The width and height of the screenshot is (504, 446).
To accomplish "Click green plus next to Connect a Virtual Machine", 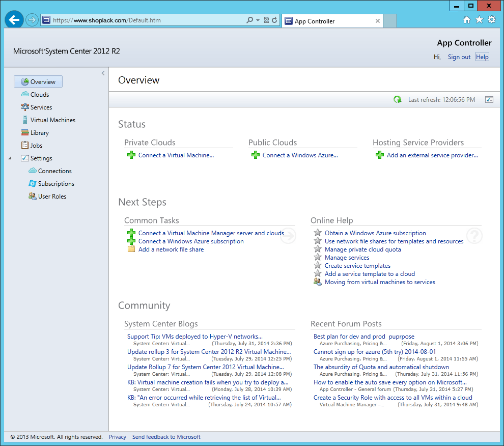I will [x=131, y=155].
